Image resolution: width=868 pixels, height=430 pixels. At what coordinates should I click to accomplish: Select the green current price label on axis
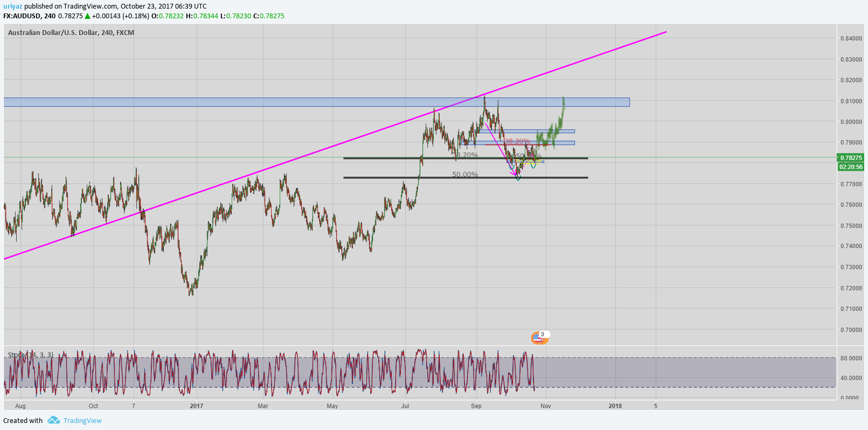850,158
